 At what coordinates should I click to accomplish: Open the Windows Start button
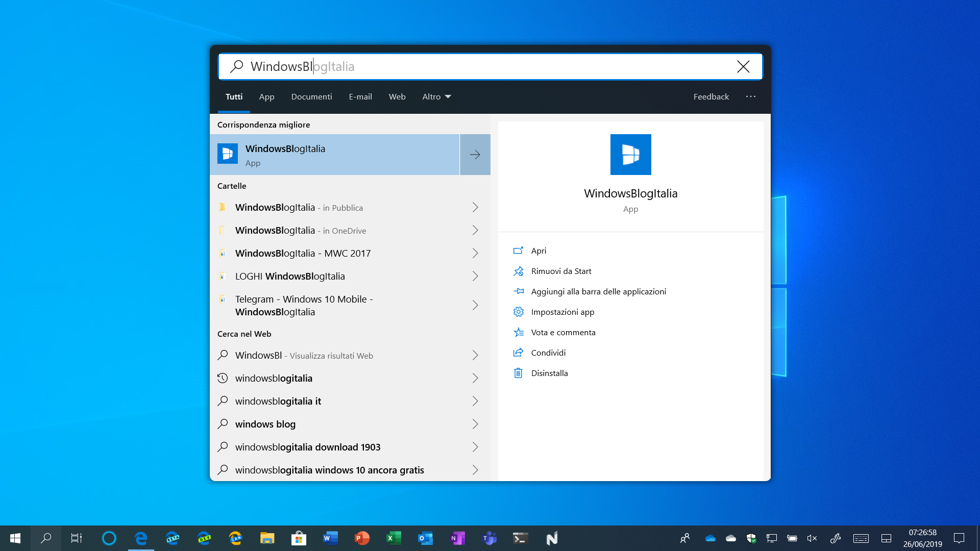pyautogui.click(x=15, y=538)
